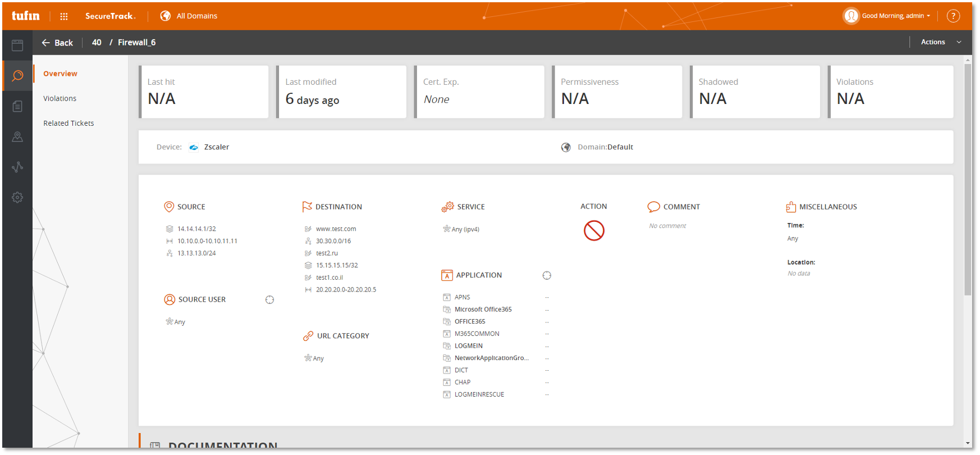Click the Application 'A' icon
980x455 pixels.
point(447,275)
